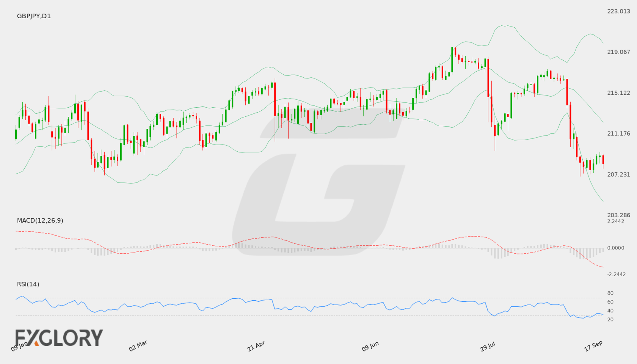Click the RSI 80 level label

tap(610, 293)
